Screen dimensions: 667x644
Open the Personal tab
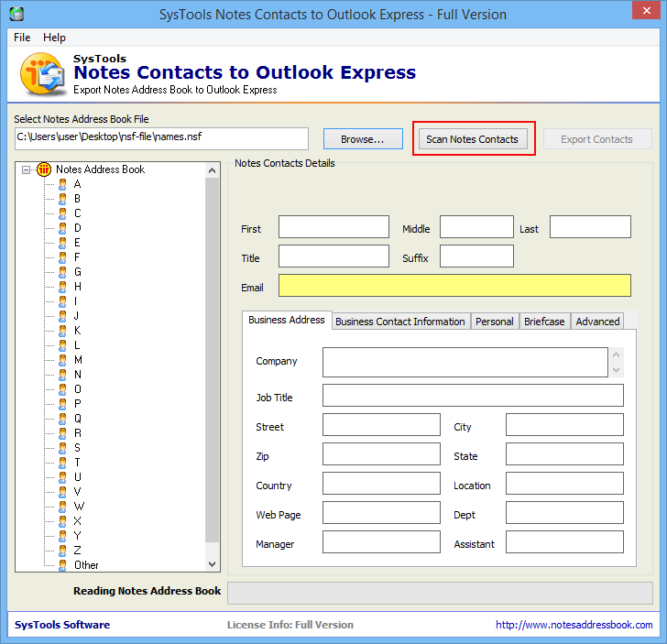pos(495,322)
